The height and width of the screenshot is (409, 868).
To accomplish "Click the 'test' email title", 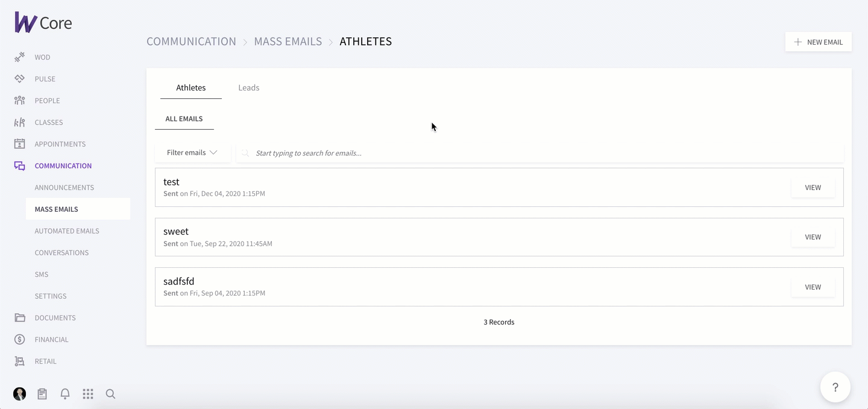I will click(171, 182).
